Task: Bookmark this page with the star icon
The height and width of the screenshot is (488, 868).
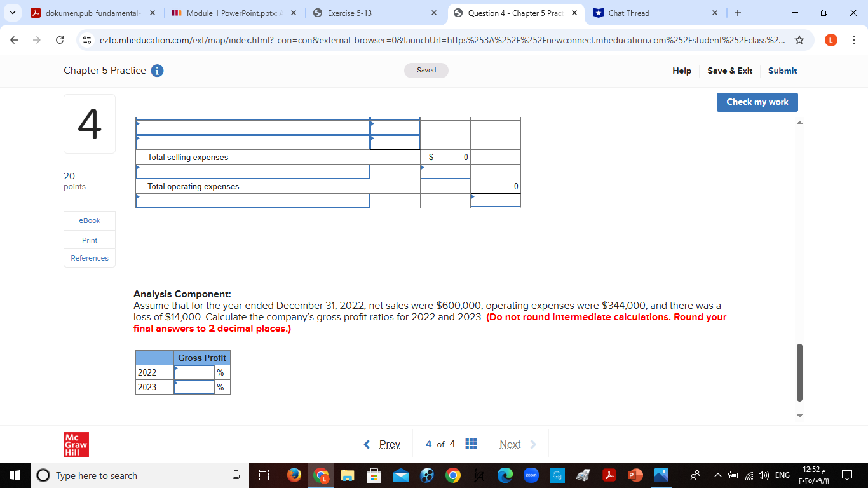Action: click(799, 39)
